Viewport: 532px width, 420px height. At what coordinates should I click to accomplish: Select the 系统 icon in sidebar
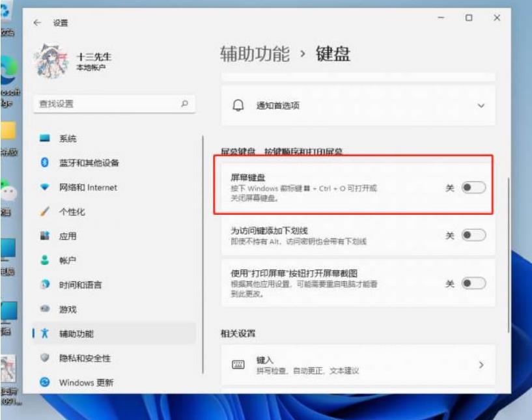click(44, 138)
